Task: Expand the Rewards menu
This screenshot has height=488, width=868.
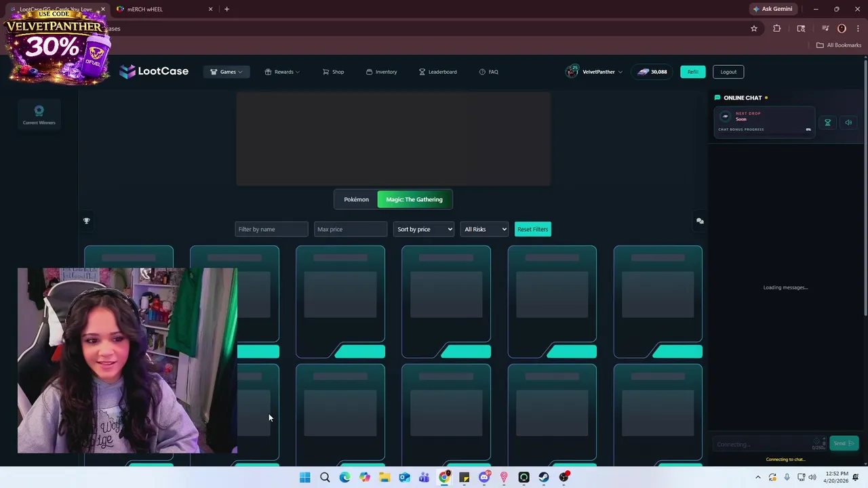Action: 282,72
